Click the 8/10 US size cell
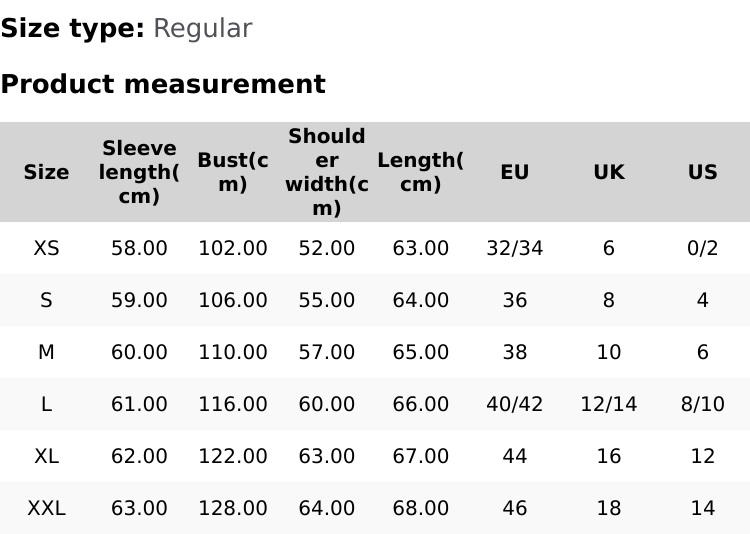The height and width of the screenshot is (534, 750). pos(702,404)
